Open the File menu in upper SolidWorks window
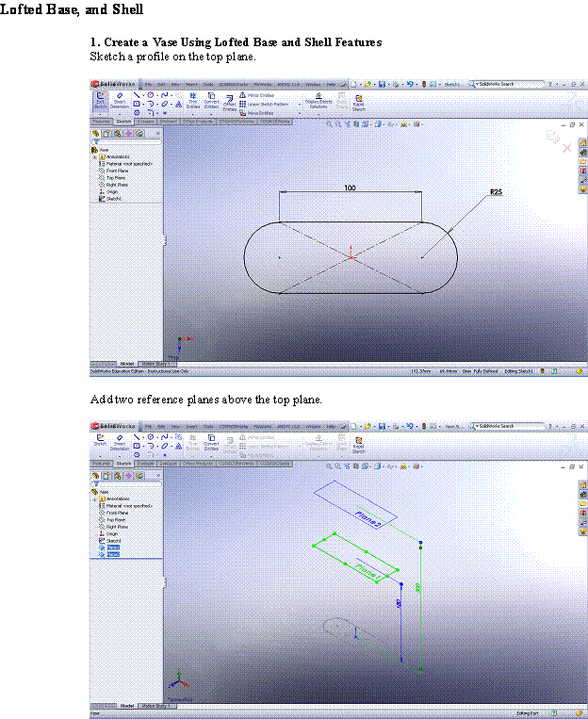The image size is (588, 719). tap(148, 85)
